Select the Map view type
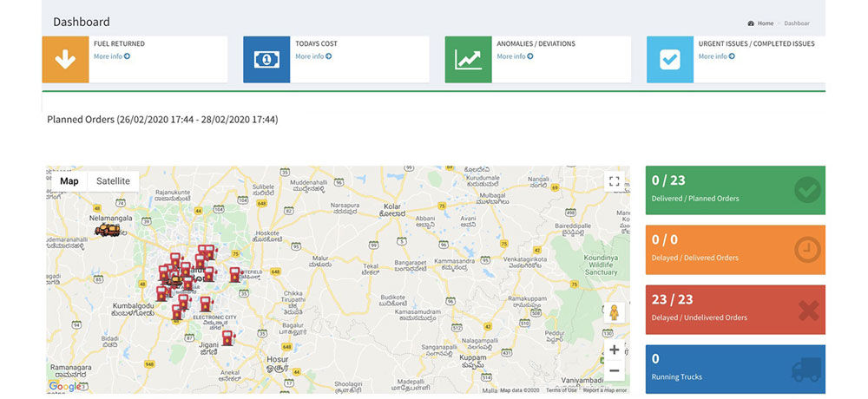 tap(69, 181)
